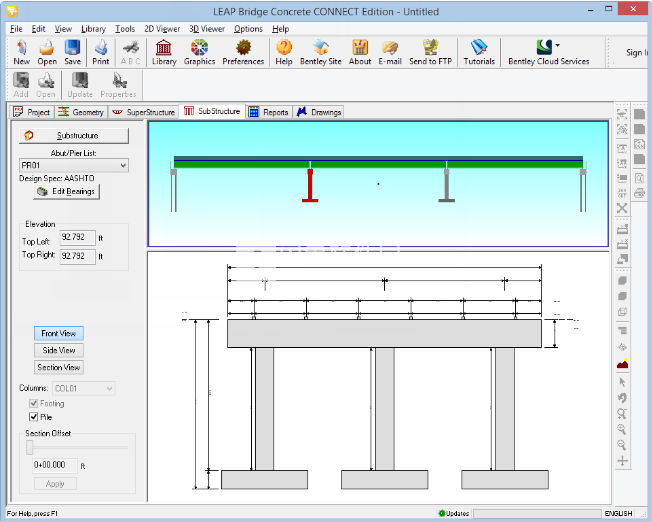Click the Help question mark icon
The height and width of the screenshot is (522, 652).
284,52
